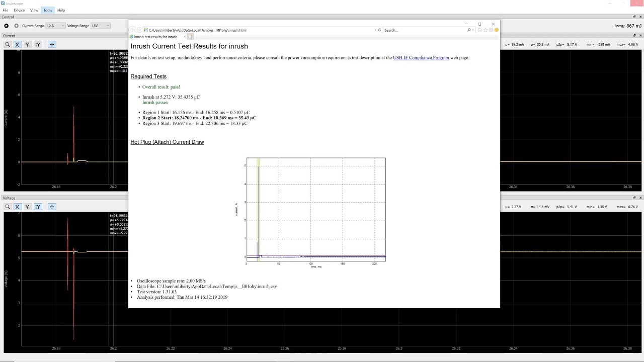This screenshot has height=362, width=644.
Task: Close the Control panel using its X icon
Action: pos(640,17)
